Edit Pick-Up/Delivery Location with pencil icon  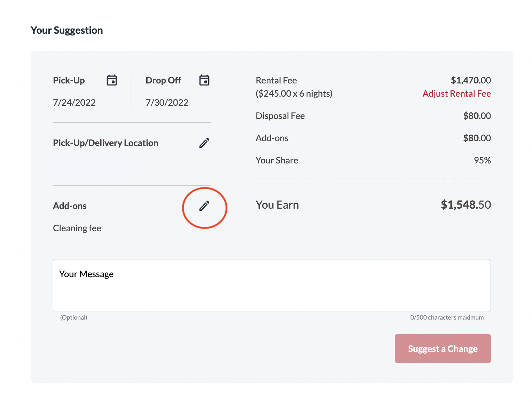click(x=204, y=143)
